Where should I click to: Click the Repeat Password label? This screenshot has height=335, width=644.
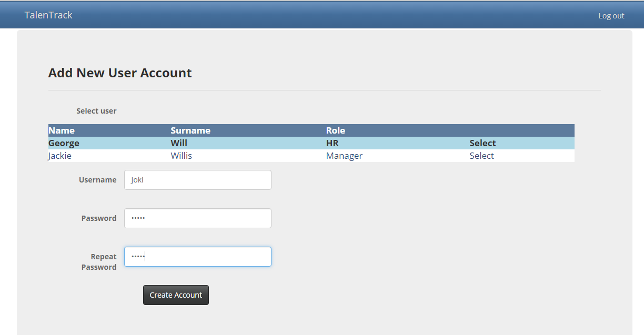[x=99, y=262]
